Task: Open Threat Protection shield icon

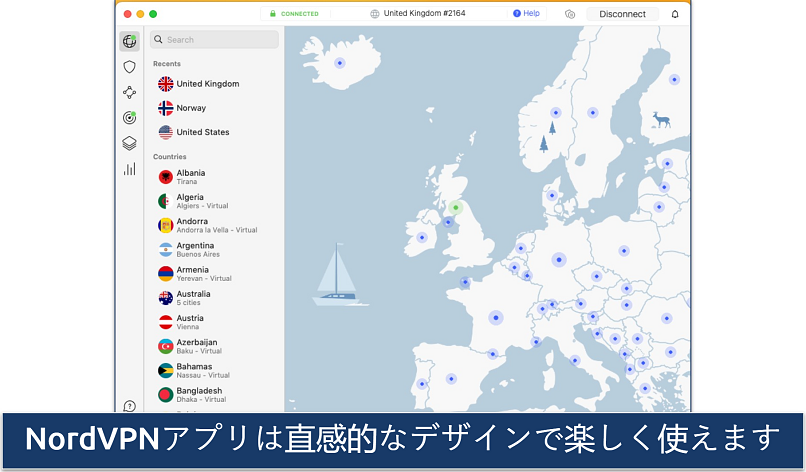Action: (x=129, y=67)
